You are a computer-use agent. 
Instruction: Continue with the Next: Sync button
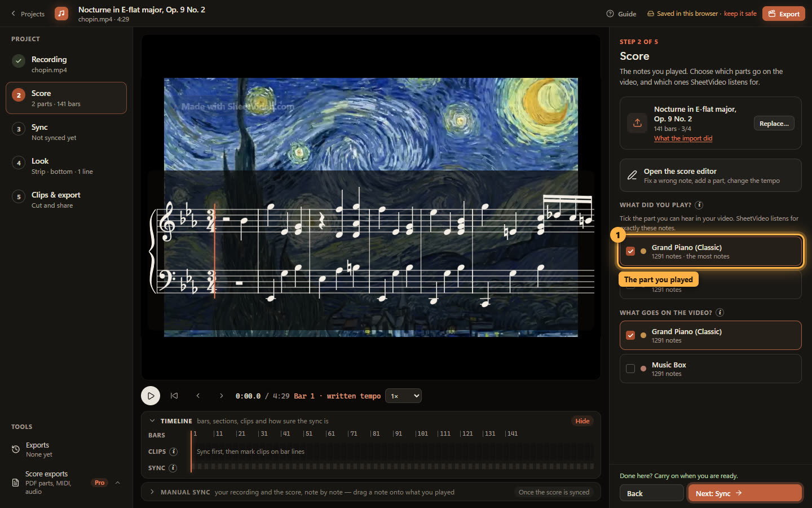tap(745, 493)
